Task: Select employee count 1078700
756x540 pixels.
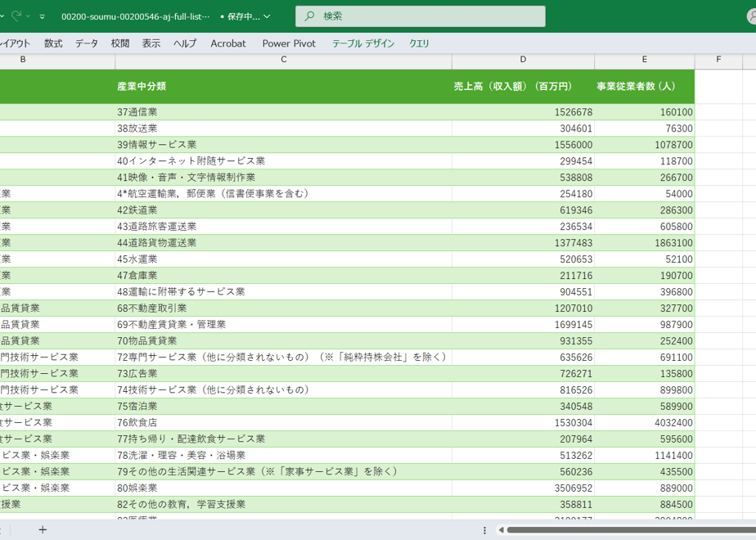Action: [x=645, y=145]
